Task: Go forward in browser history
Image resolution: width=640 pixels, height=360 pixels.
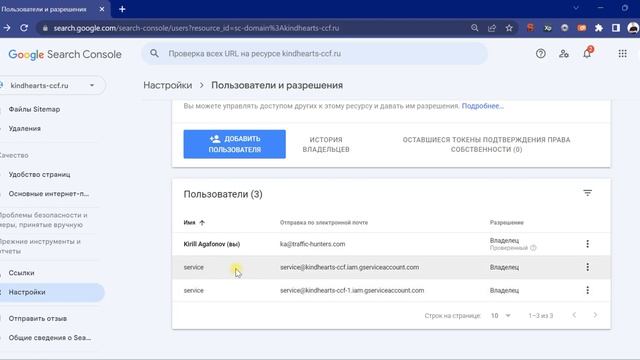Action: (7, 28)
